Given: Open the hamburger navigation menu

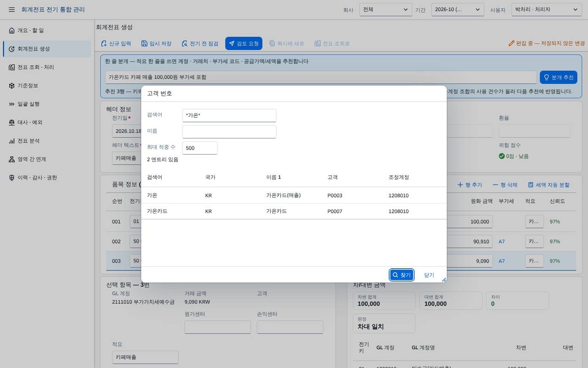Looking at the screenshot, I should 12,10.
